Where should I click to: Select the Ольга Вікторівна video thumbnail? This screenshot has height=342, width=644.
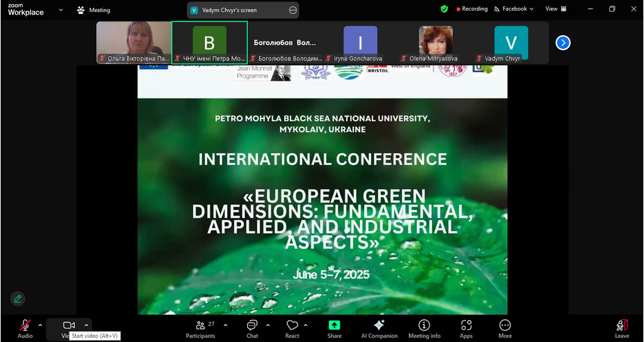(134, 43)
